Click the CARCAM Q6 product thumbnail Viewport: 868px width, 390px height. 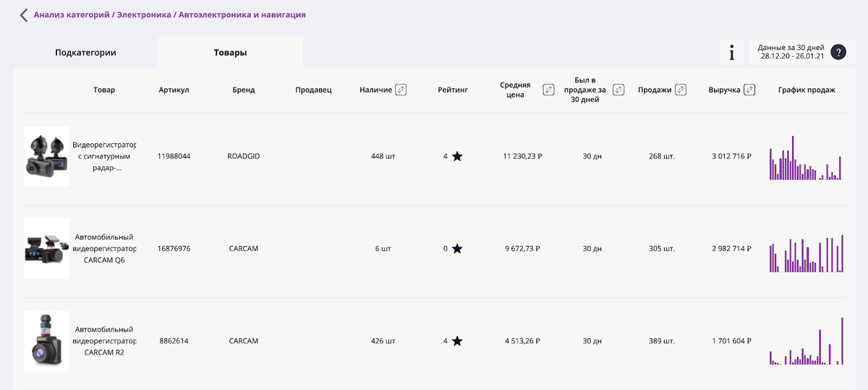coord(46,248)
